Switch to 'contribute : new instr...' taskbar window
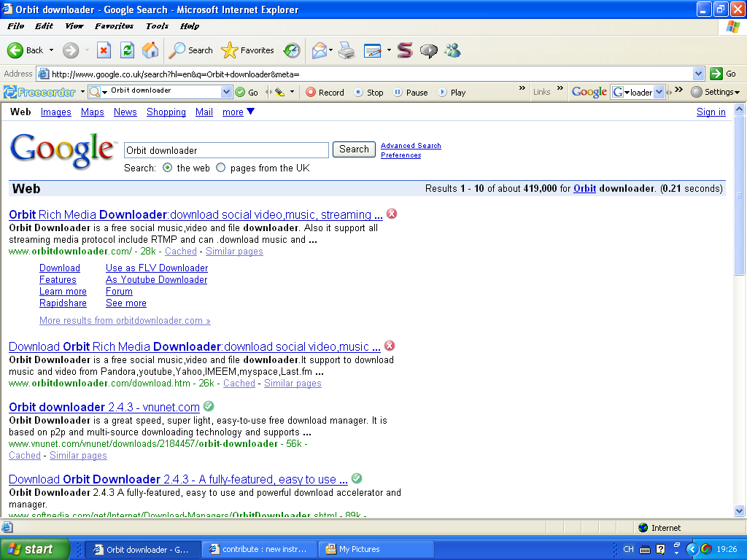 click(x=260, y=549)
